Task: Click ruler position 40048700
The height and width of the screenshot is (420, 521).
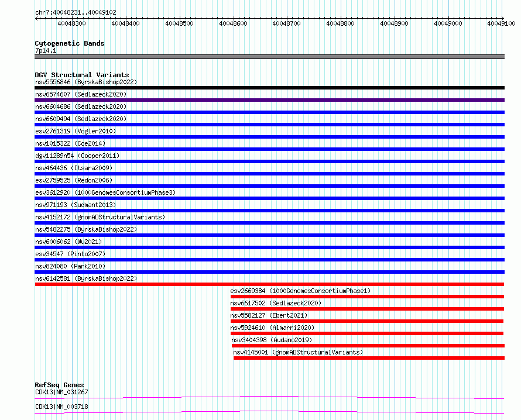Action: click(286, 23)
